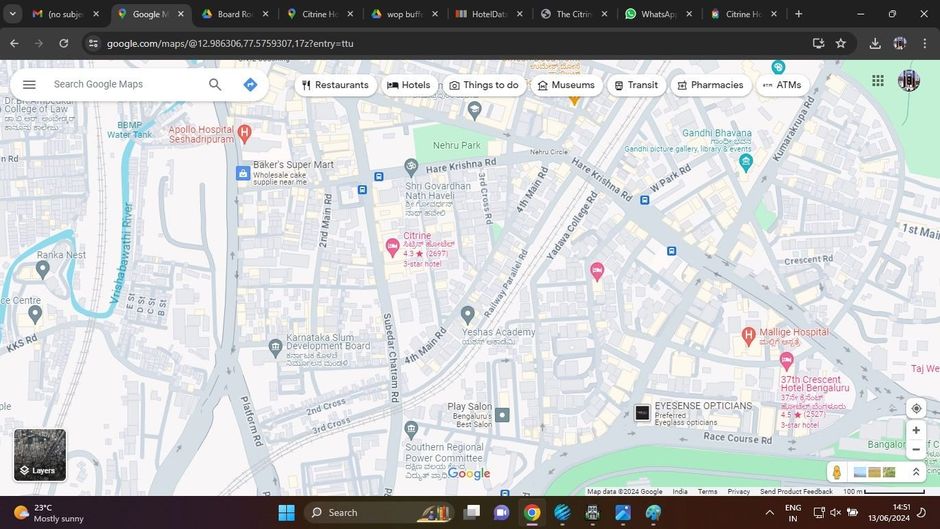Open Chrome from the taskbar

pyautogui.click(x=532, y=513)
